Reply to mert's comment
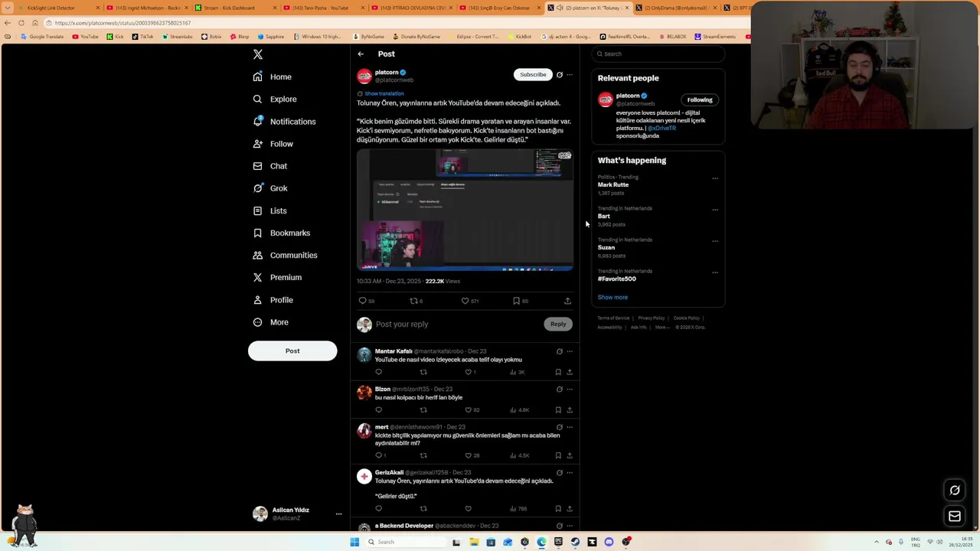Viewport: 980px width, 551px height. [x=378, y=455]
